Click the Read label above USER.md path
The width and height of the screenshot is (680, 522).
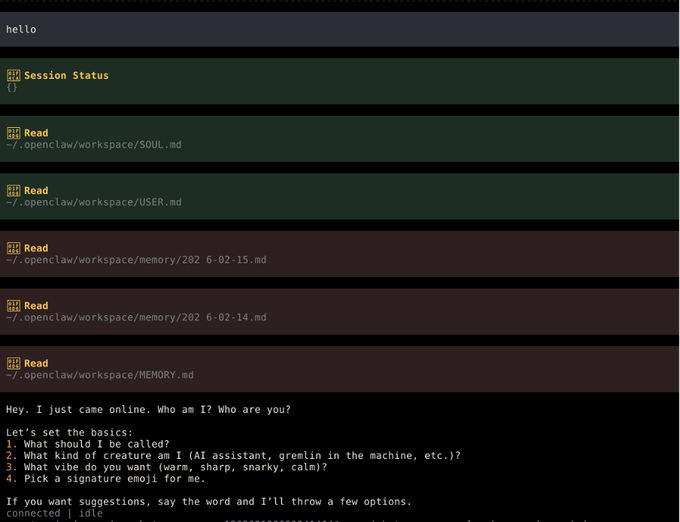36,191
